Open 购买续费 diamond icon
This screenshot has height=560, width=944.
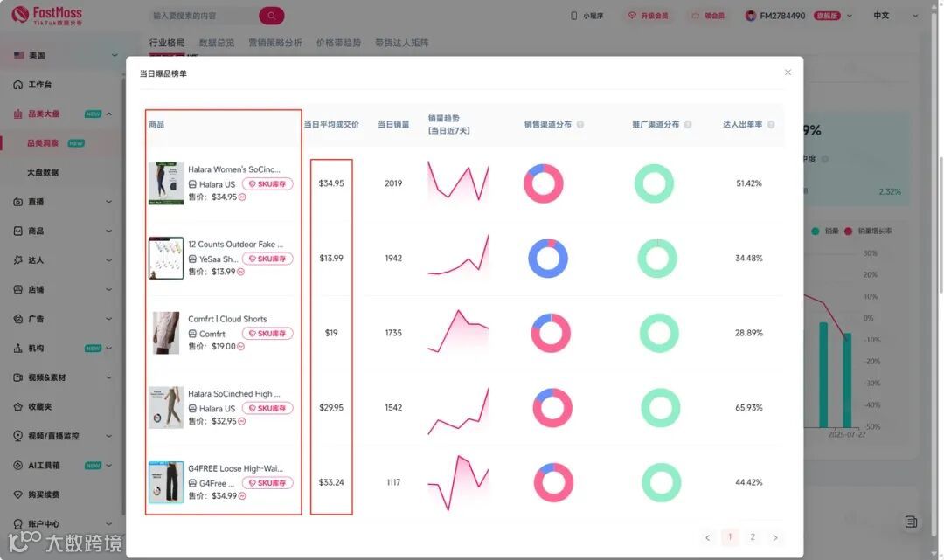coord(18,494)
